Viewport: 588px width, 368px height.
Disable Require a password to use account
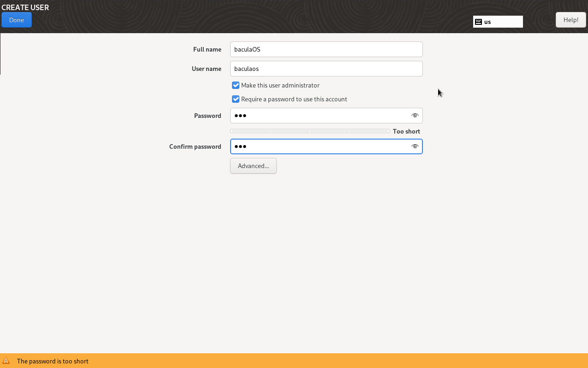coord(236,99)
